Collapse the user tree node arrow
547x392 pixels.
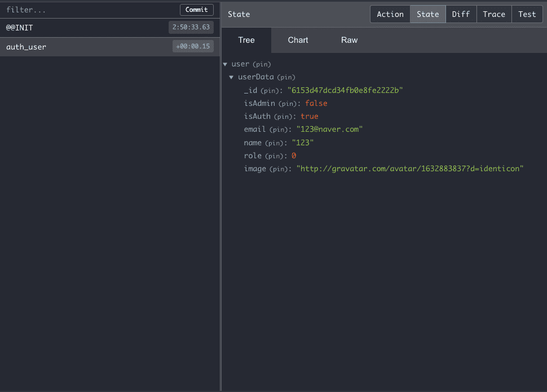coord(226,64)
